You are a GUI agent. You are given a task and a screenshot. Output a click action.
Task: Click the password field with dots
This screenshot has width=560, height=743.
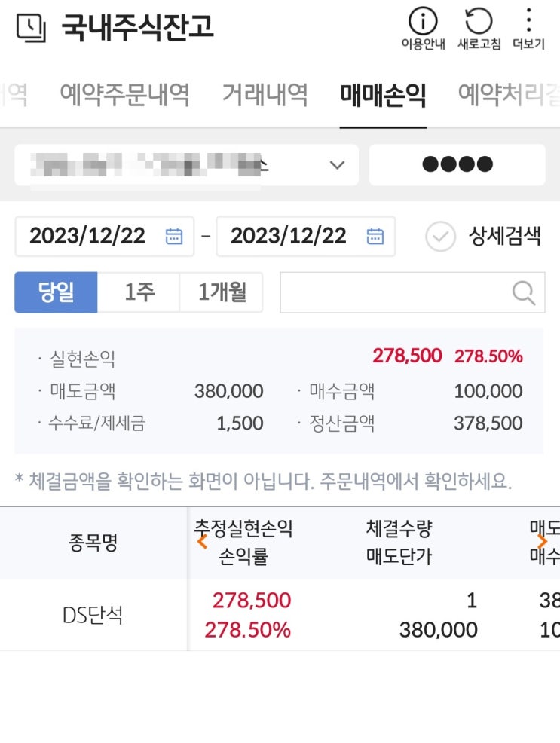click(x=457, y=165)
